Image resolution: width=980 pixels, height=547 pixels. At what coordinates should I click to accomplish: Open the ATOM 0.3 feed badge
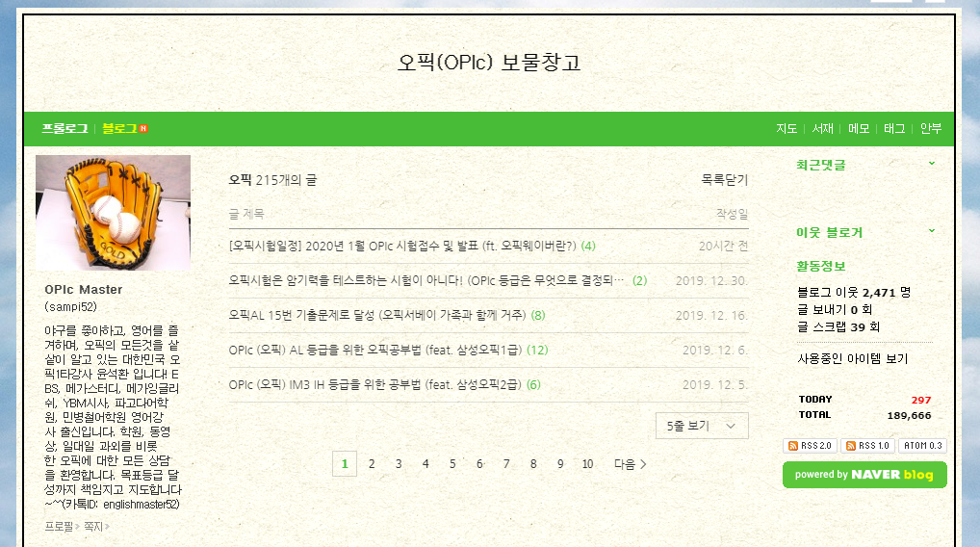pyautogui.click(x=922, y=446)
